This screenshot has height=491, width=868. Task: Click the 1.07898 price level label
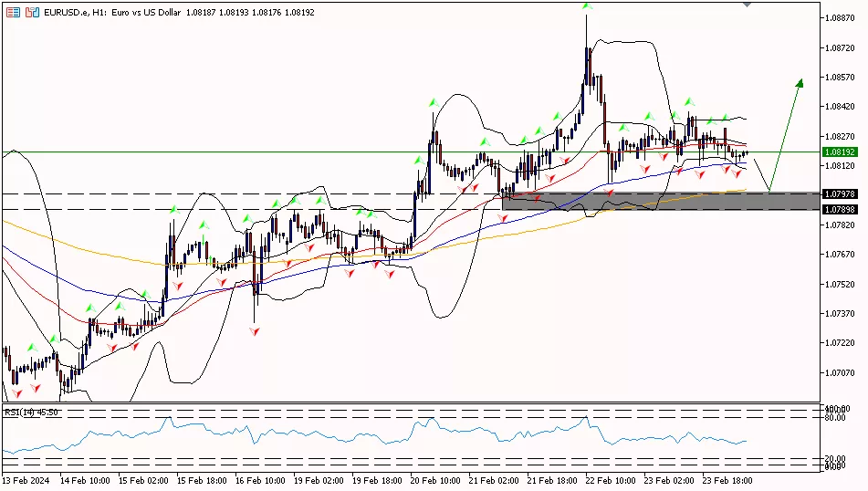(839, 210)
